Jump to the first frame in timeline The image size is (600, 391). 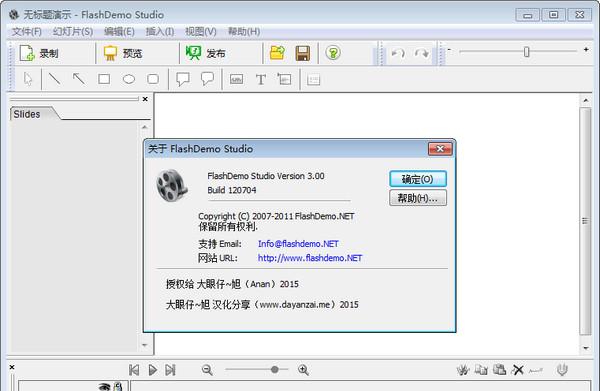134,370
